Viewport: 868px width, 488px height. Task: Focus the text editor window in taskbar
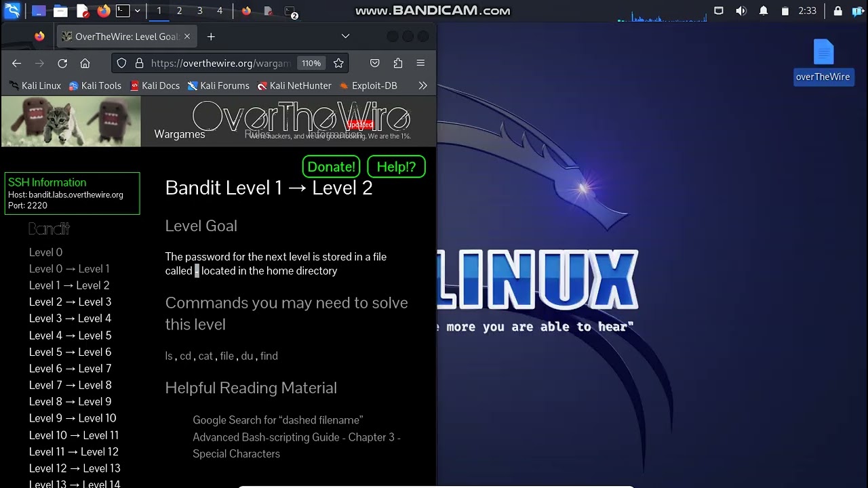pyautogui.click(x=268, y=11)
